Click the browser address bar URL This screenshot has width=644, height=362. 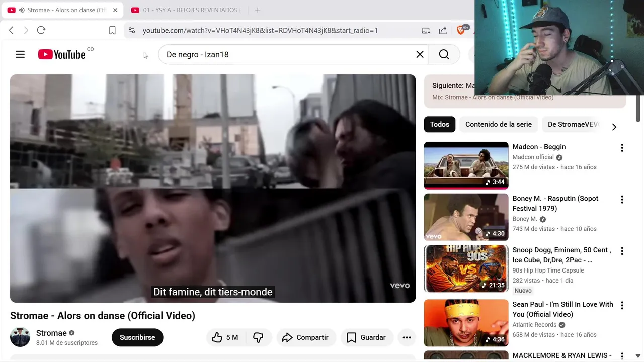260,30
